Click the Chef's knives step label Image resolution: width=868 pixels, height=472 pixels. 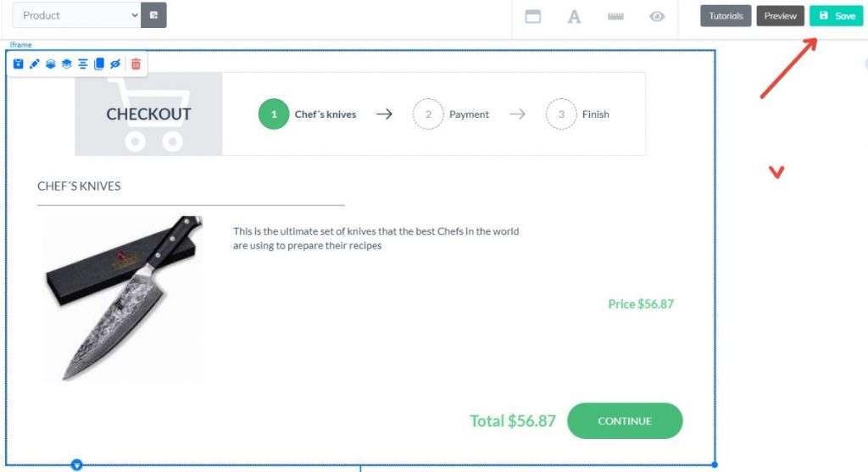click(x=325, y=114)
